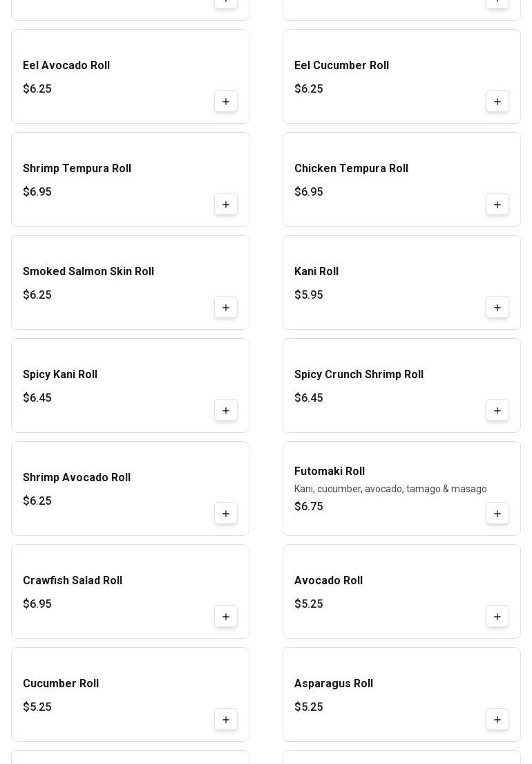Click plus icon for Shrimp Tempura Roll

226,205
